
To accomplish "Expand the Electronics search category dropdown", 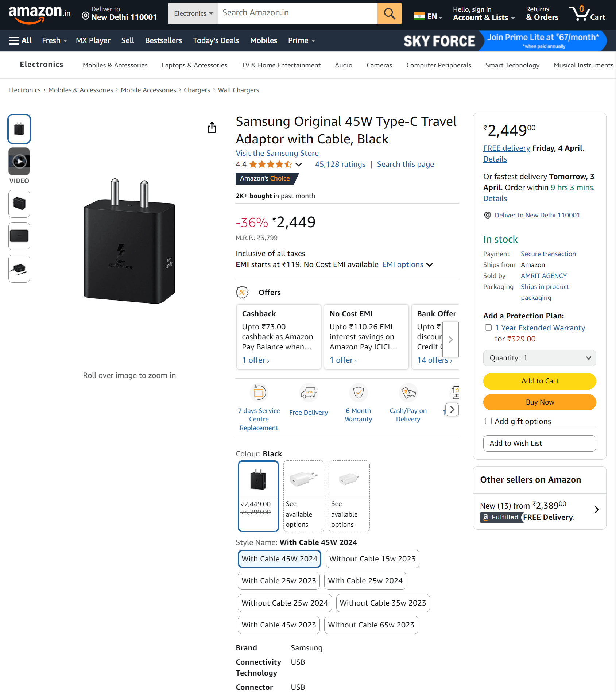I will pos(193,13).
